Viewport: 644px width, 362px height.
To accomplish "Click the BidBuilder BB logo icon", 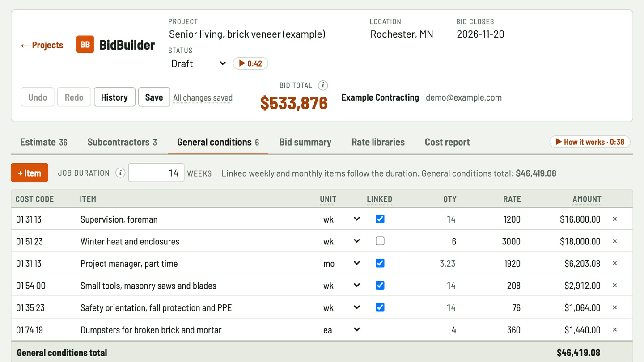I will pos(85,45).
